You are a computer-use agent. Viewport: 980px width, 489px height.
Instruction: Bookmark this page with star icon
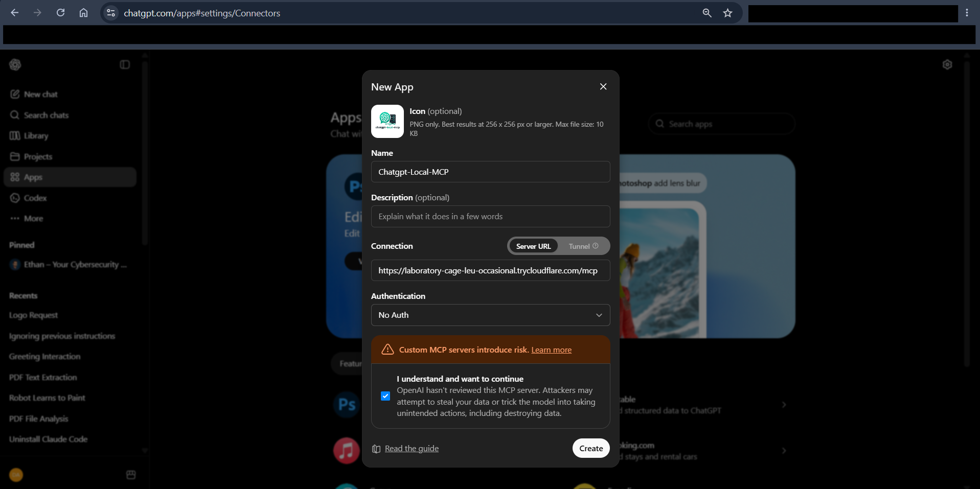(x=727, y=13)
